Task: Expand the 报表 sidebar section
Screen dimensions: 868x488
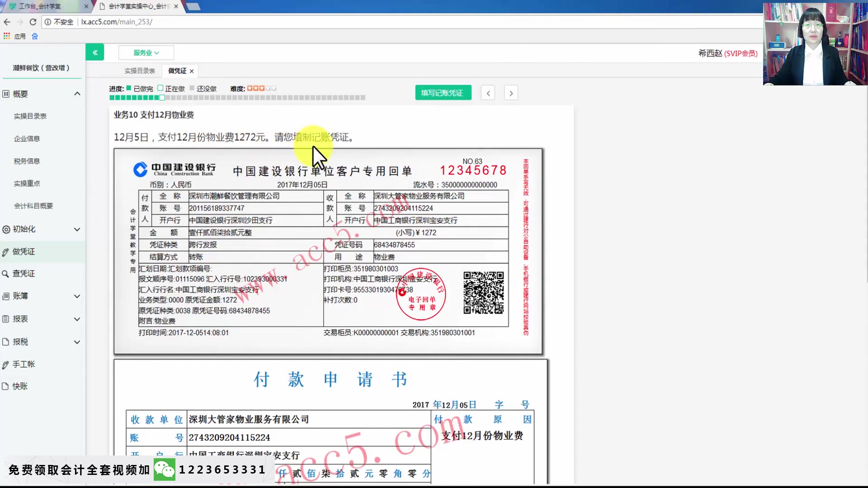Action: (x=77, y=319)
